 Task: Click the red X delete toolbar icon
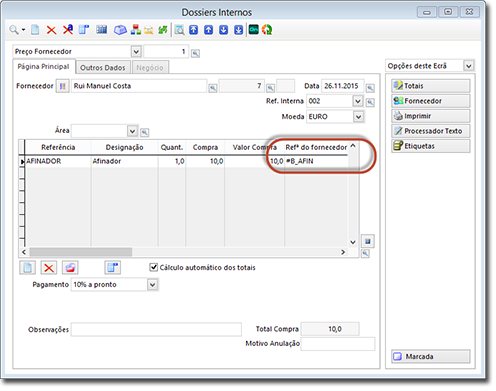pos(51,30)
